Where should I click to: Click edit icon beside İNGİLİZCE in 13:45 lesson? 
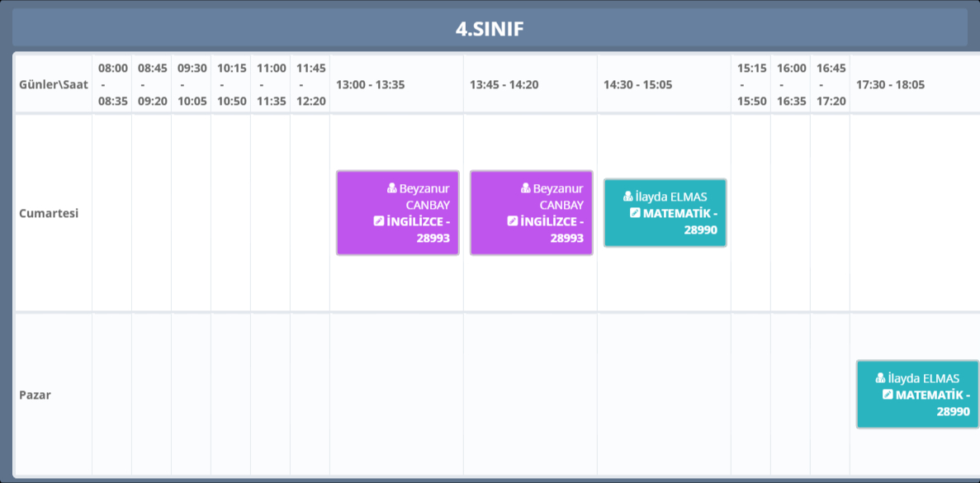[513, 221]
